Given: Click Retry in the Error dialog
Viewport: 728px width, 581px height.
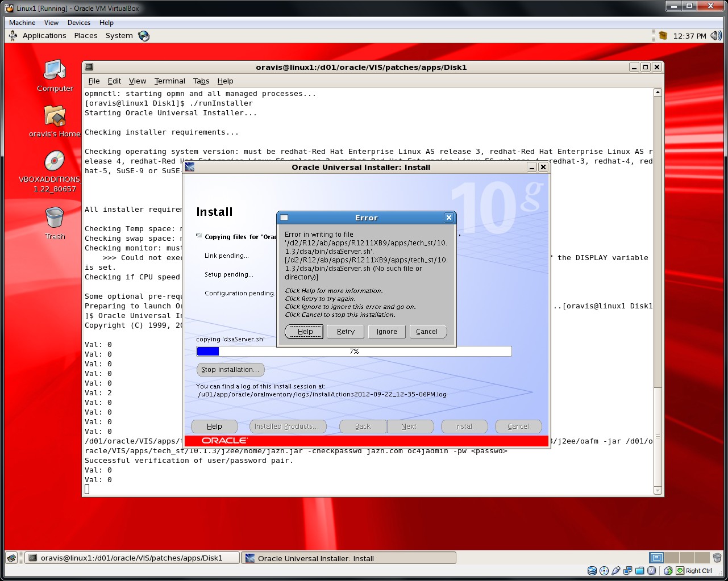Looking at the screenshot, I should coord(346,332).
